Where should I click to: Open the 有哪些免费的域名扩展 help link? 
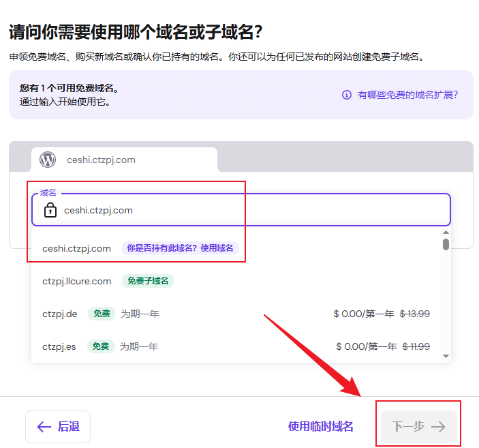407,95
